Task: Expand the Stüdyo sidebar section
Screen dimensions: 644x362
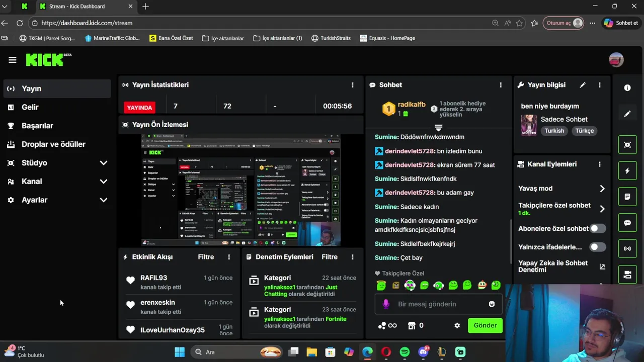Action: click(x=57, y=163)
